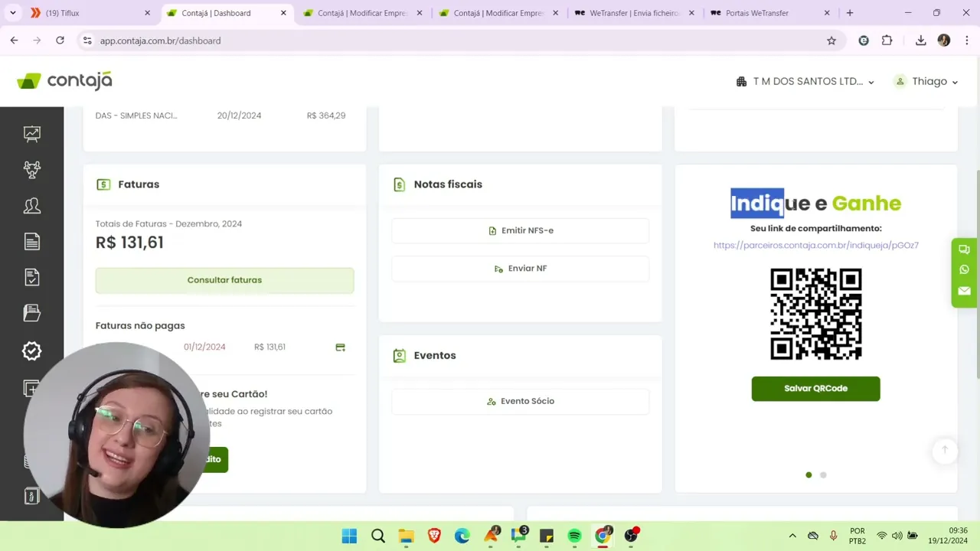Click the DAS - SIMPLES NACI... row text
Viewport: 980px width, 551px height.
click(136, 116)
